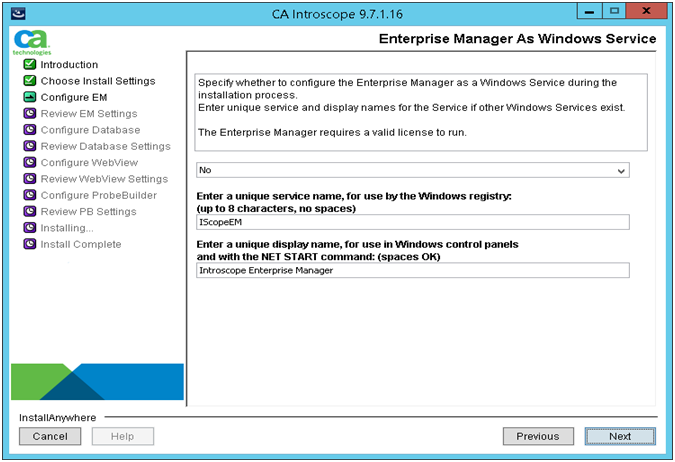Click the Configure WebView step icon

coord(30,163)
